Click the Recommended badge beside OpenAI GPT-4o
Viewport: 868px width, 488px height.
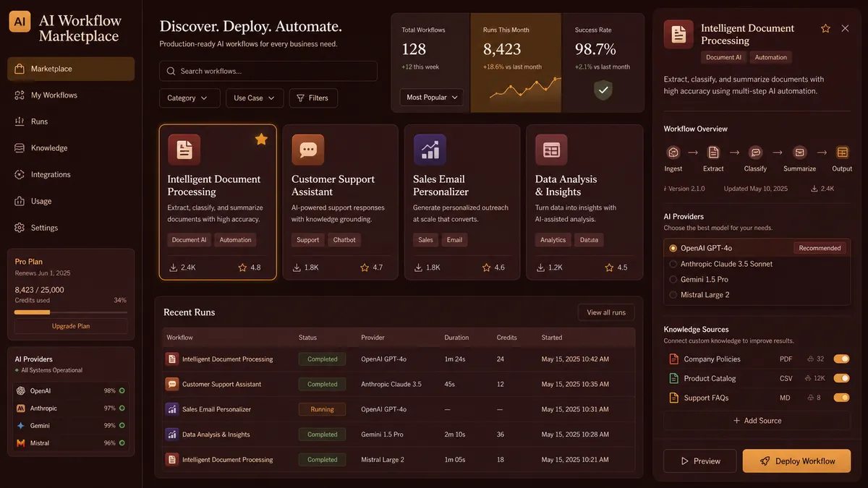(x=820, y=248)
